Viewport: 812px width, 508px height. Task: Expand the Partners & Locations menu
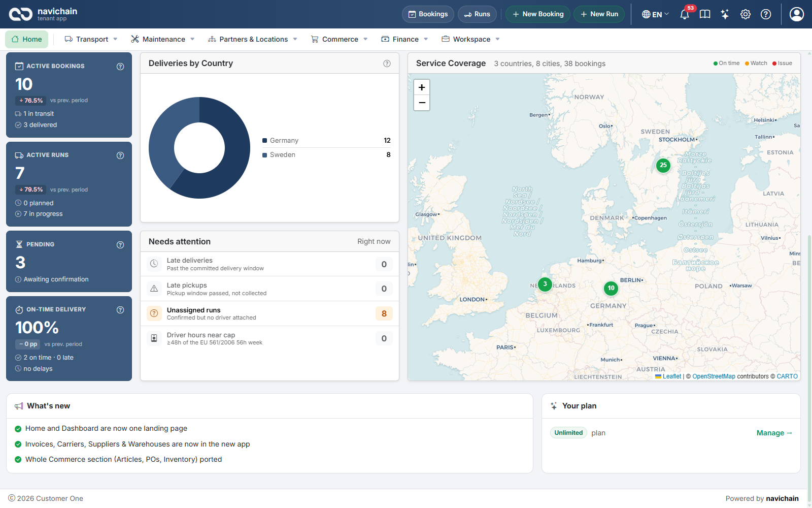(x=253, y=39)
